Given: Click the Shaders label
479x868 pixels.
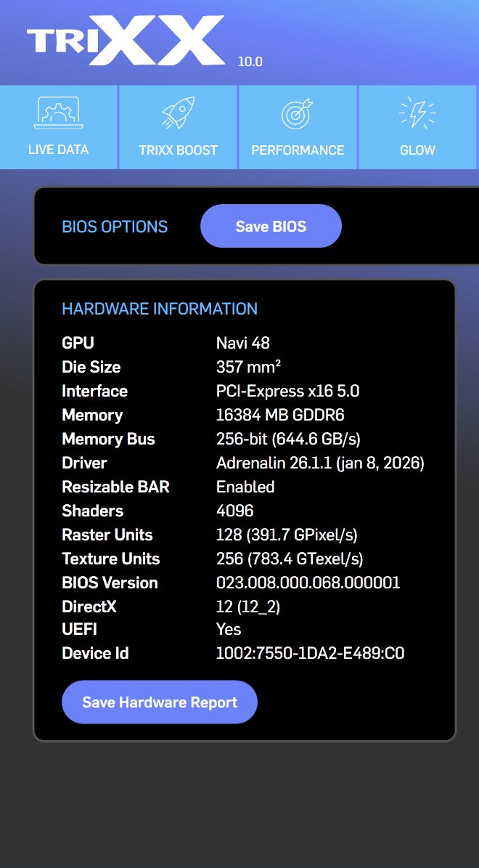Looking at the screenshot, I should 93,511.
